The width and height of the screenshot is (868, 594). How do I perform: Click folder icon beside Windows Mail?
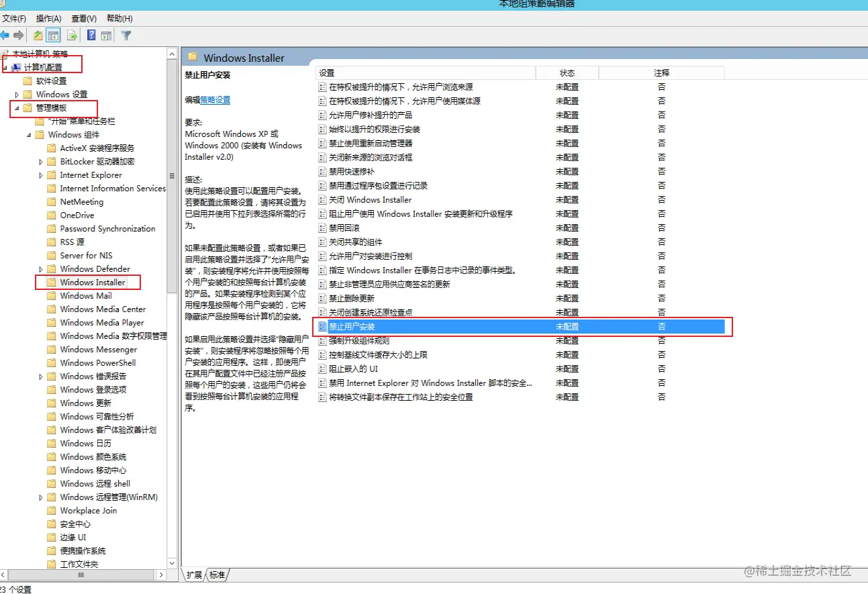click(52, 295)
